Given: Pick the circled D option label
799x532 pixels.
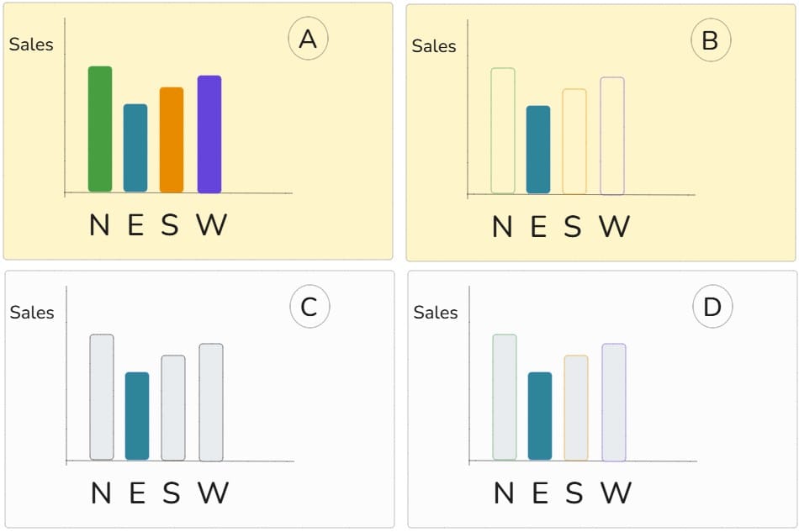Looking at the screenshot, I should (x=712, y=307).
